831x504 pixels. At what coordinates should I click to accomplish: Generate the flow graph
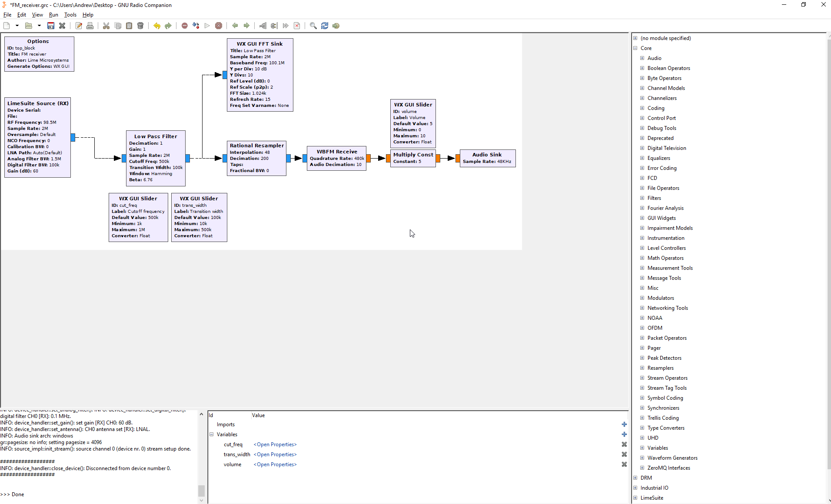[196, 26]
